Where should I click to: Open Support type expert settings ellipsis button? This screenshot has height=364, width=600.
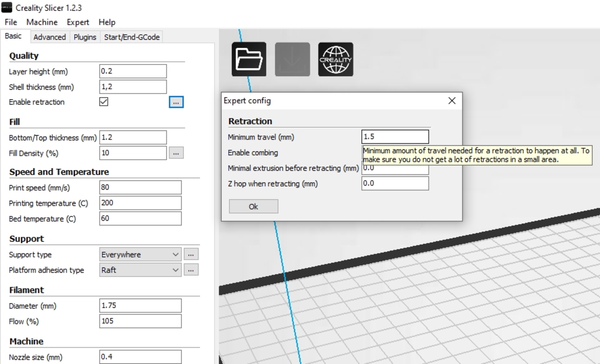coord(191,254)
